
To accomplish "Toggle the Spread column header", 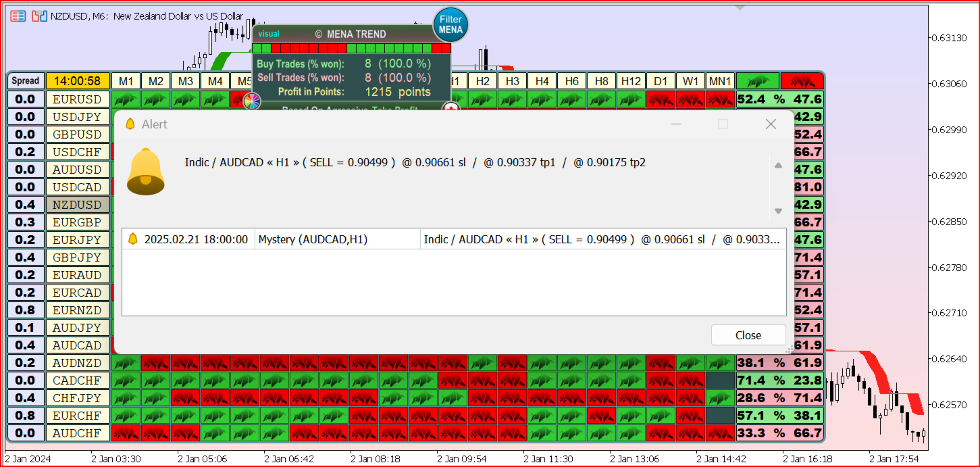I will (26, 81).
